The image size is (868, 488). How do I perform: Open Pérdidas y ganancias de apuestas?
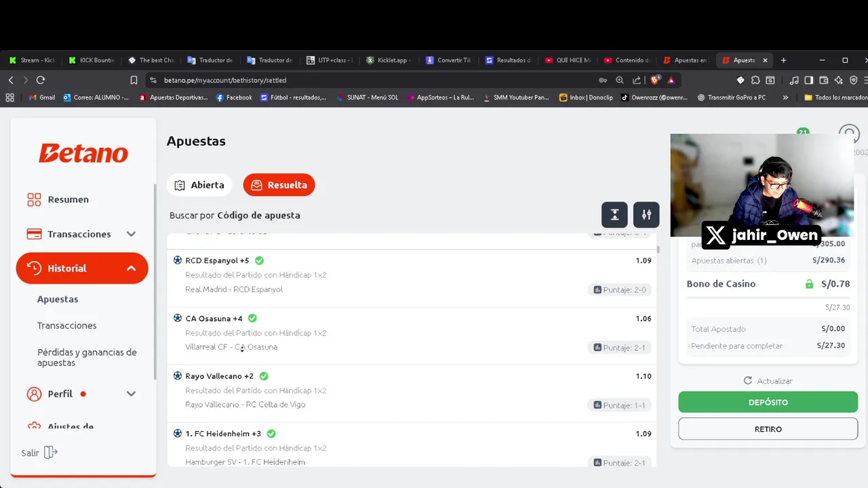click(x=87, y=357)
